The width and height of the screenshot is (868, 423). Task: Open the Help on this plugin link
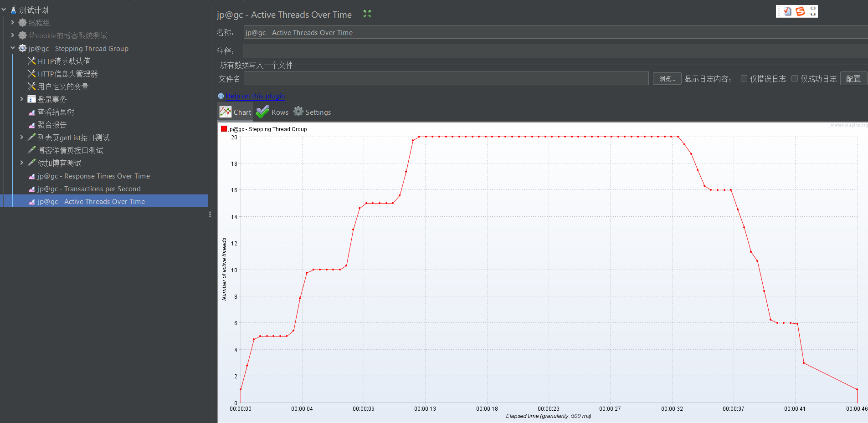[255, 96]
